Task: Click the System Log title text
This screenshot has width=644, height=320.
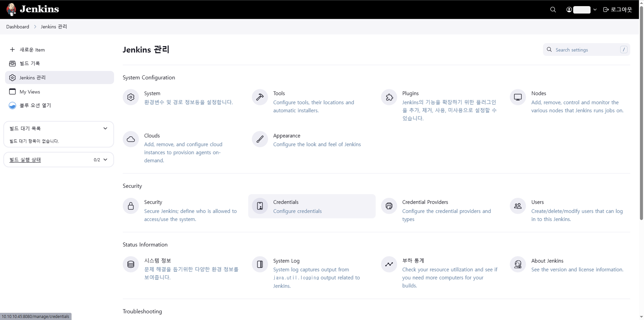Action: (286, 261)
